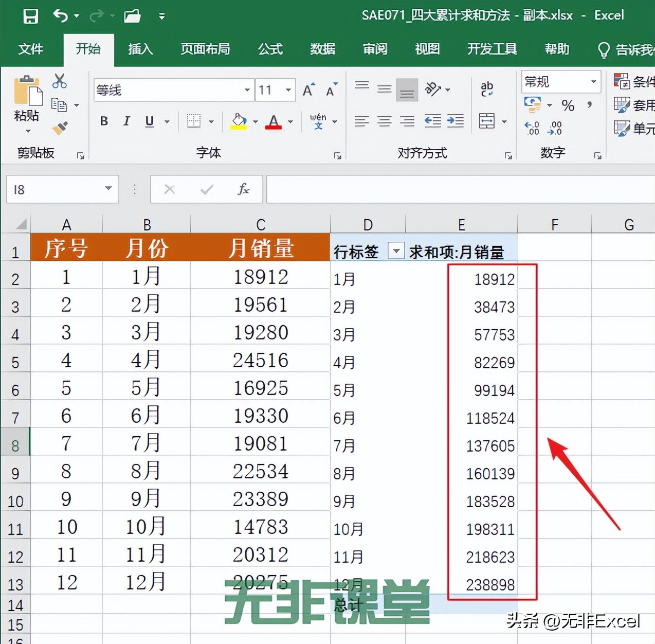Select the Format Painter icon
Screen dimensions: 655x644
click(58, 129)
